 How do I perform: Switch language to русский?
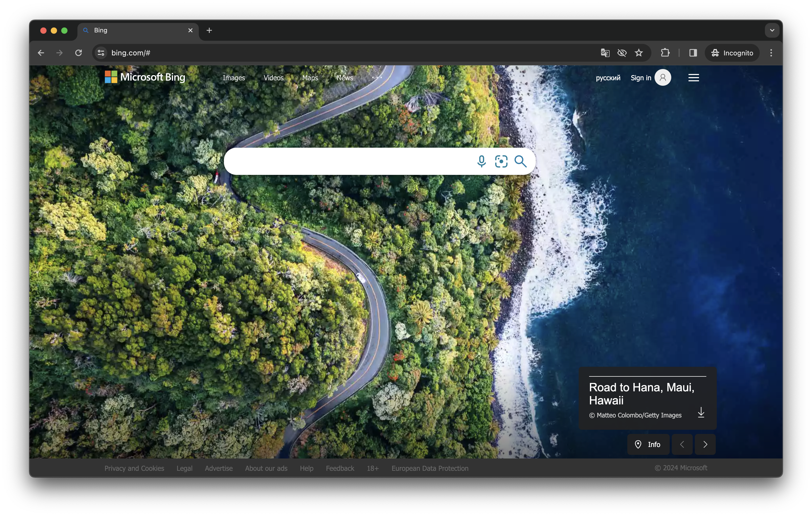click(x=608, y=78)
